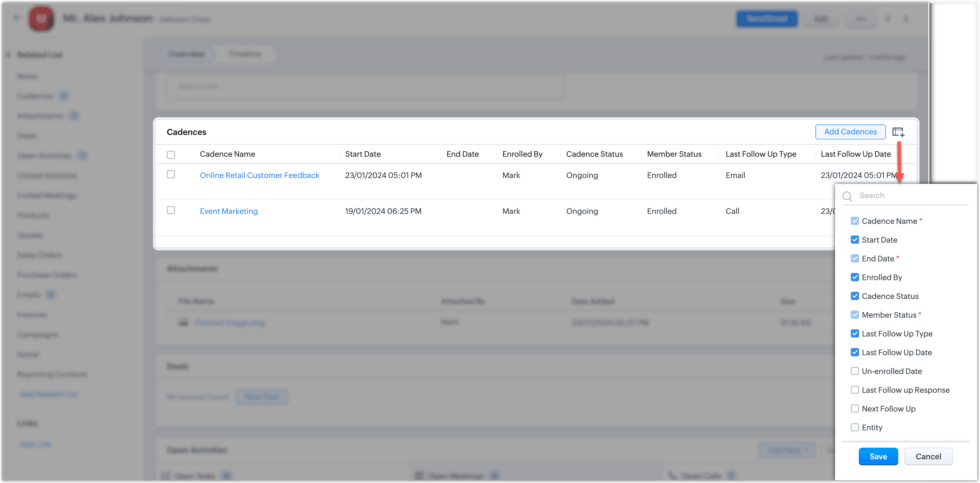
Task: Click the manage columns icon beside Add Cadences
Action: click(898, 132)
